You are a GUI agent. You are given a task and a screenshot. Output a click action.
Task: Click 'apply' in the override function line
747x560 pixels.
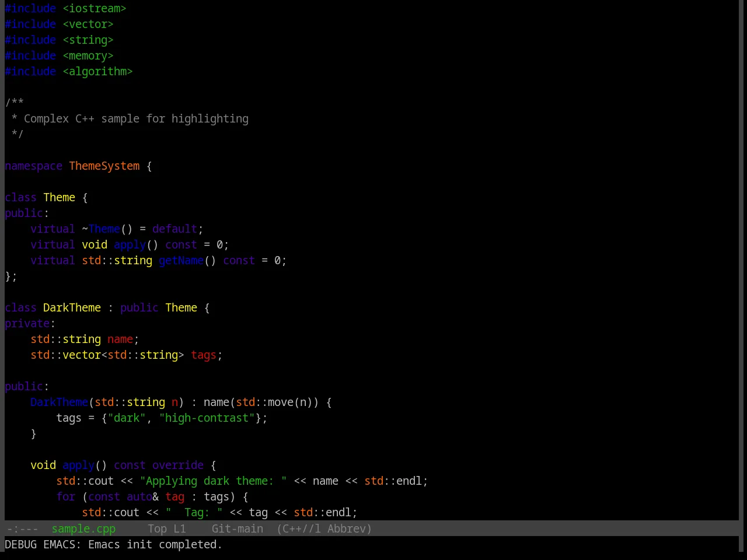pos(78,466)
